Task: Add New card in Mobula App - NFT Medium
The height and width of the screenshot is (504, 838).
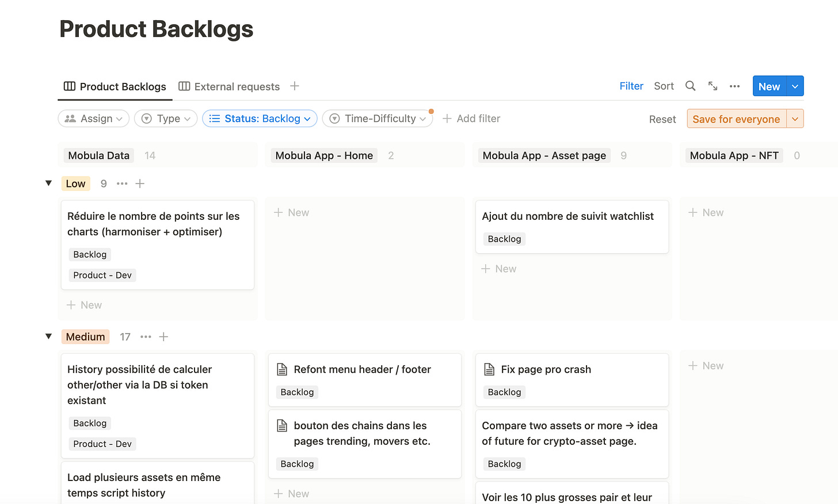Action: coord(706,365)
